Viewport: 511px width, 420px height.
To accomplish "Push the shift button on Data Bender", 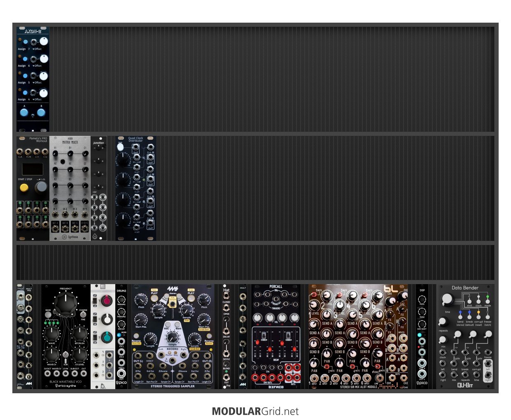I will click(x=469, y=301).
